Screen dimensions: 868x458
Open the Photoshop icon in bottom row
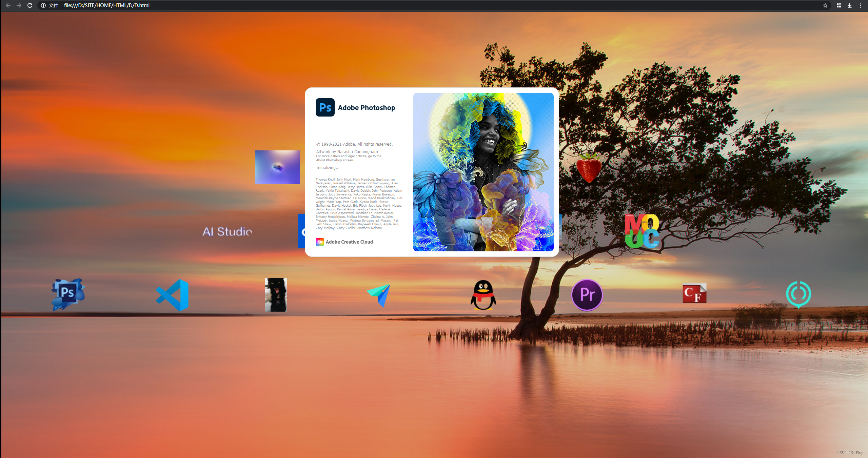point(68,294)
